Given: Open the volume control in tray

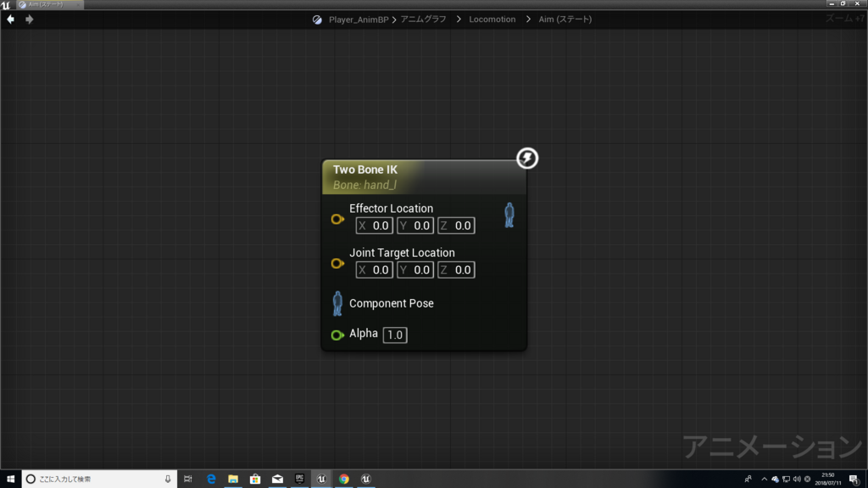Looking at the screenshot, I should pyautogui.click(x=797, y=480).
